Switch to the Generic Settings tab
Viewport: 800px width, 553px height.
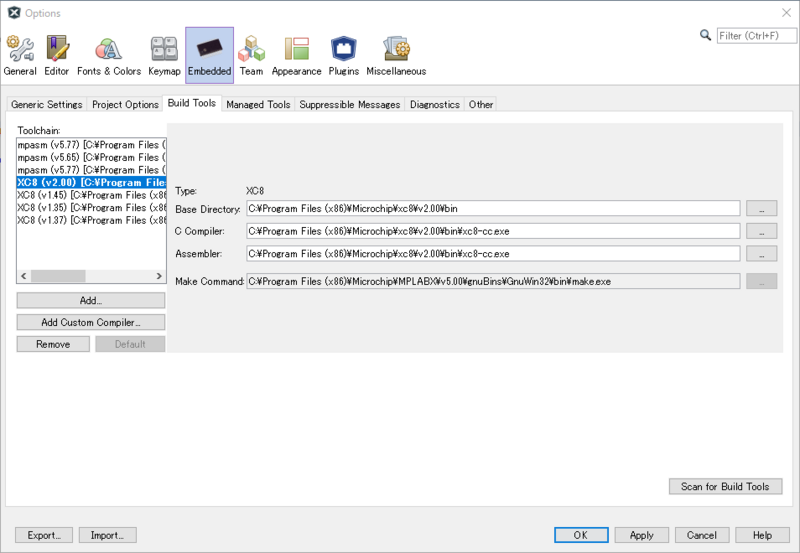coord(46,104)
